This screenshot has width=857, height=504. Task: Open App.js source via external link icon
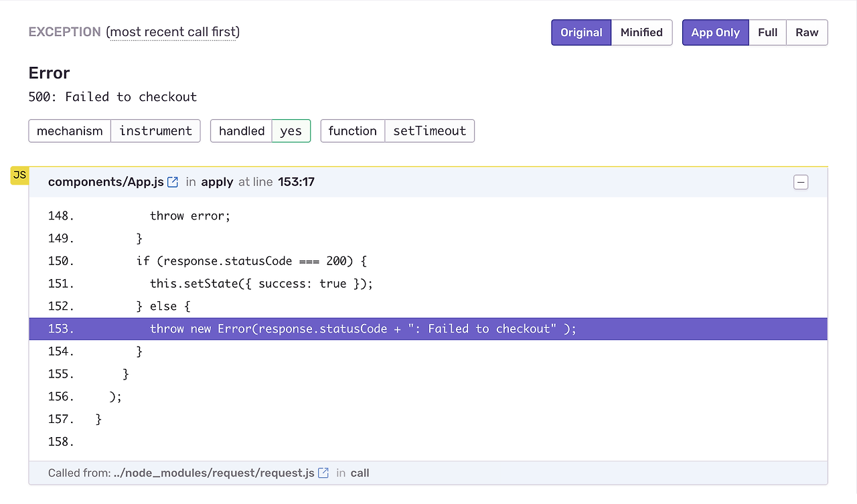173,182
